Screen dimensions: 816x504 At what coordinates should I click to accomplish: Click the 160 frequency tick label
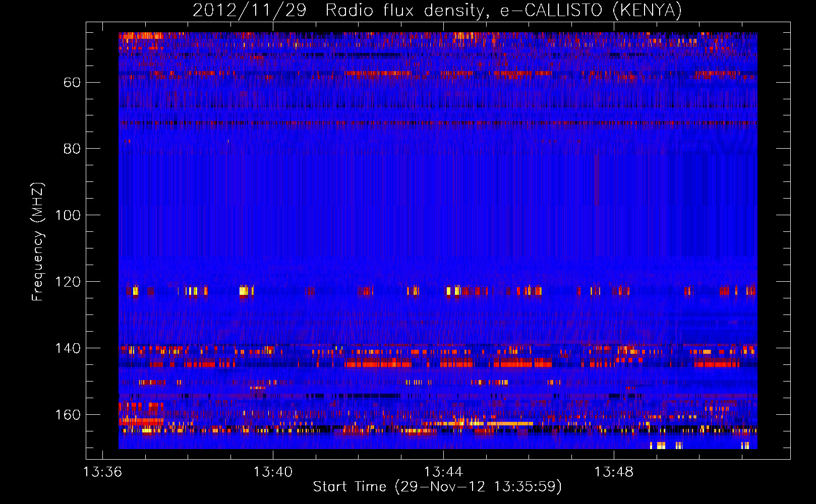click(68, 415)
